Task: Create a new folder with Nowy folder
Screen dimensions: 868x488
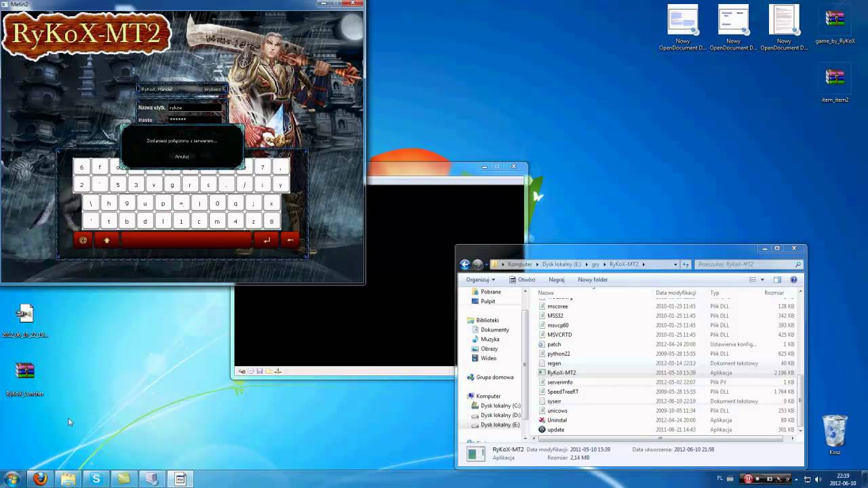Action: (x=593, y=279)
